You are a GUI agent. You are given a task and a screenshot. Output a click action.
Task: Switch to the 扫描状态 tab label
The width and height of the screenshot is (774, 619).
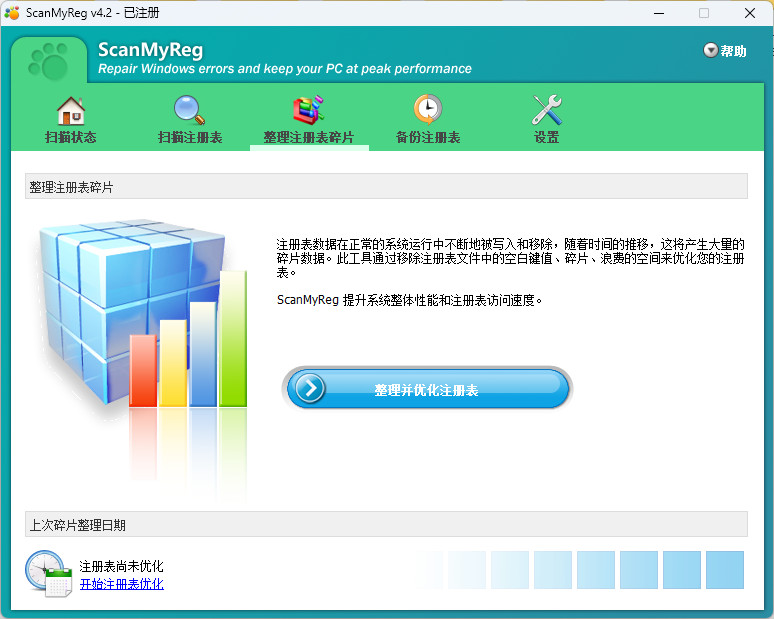pyautogui.click(x=71, y=137)
